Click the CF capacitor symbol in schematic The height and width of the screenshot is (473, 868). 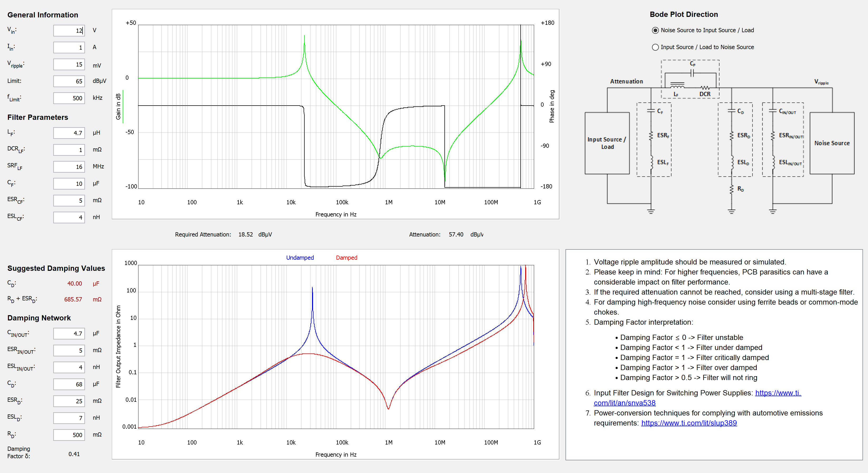pos(651,111)
